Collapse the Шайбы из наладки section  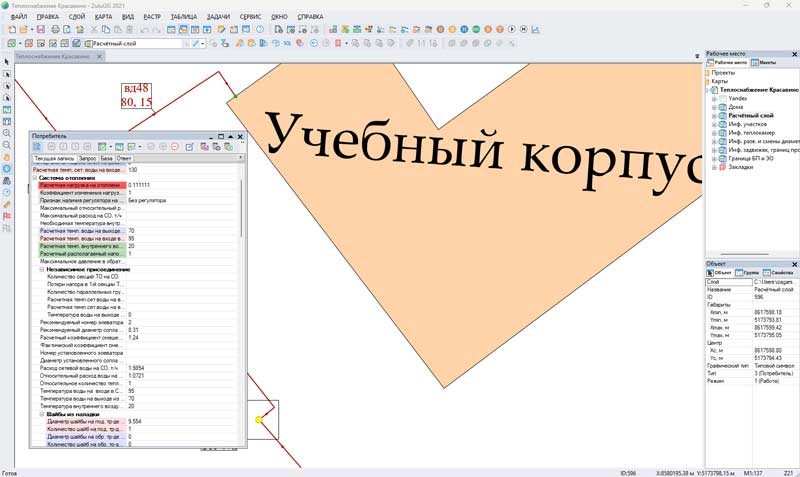(42, 414)
